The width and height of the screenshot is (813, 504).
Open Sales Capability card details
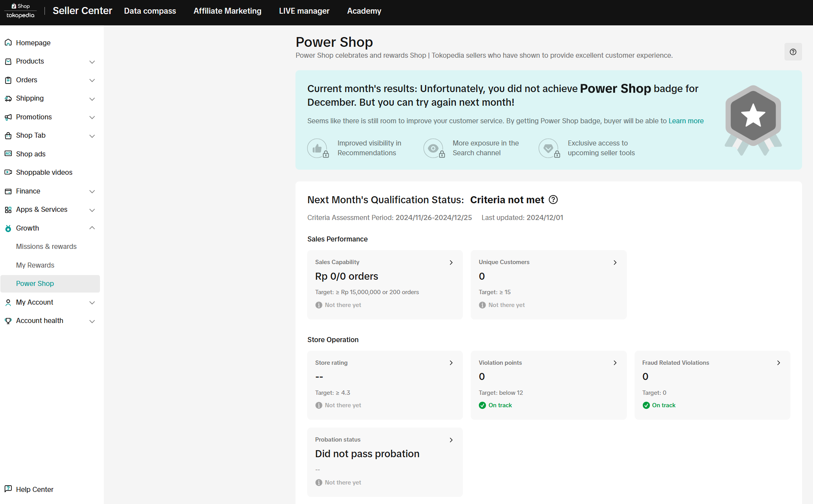click(x=451, y=263)
